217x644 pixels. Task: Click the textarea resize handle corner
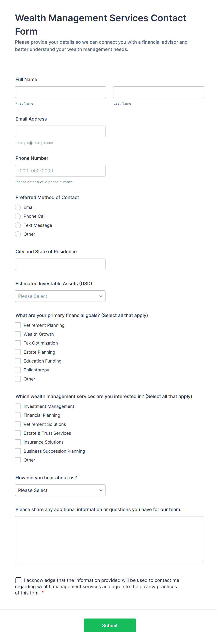(x=202, y=561)
